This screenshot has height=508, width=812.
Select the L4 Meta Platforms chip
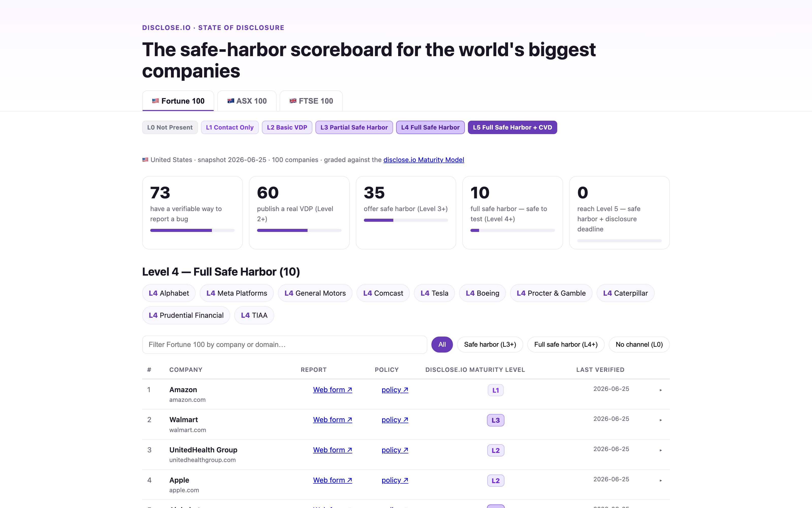pyautogui.click(x=236, y=293)
